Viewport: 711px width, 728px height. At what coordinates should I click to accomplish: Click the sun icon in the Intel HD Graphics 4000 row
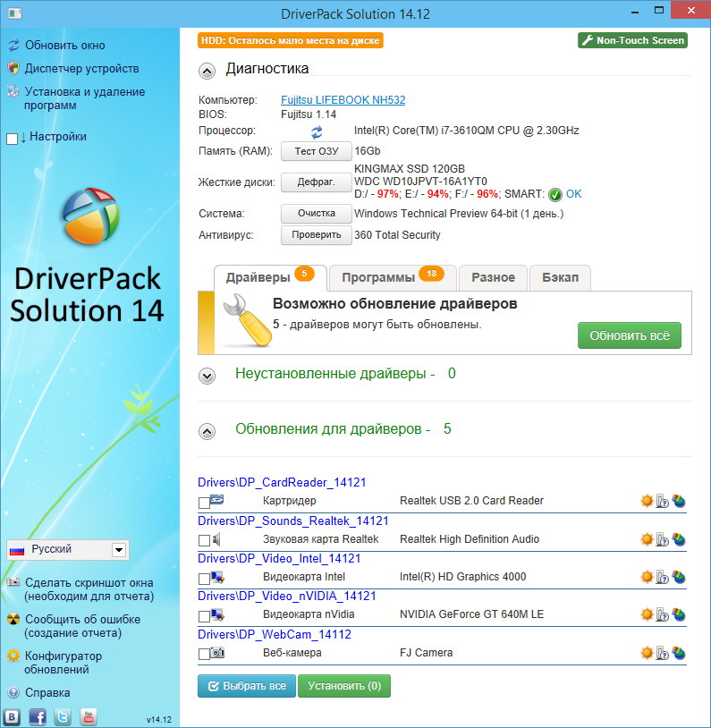[647, 577]
